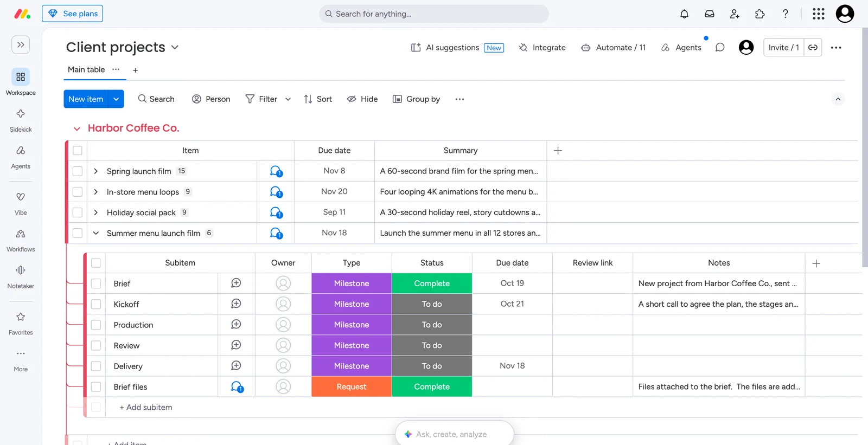Viewport: 868px width, 445px height.
Task: Open the New item dropdown arrow
Action: 116,99
